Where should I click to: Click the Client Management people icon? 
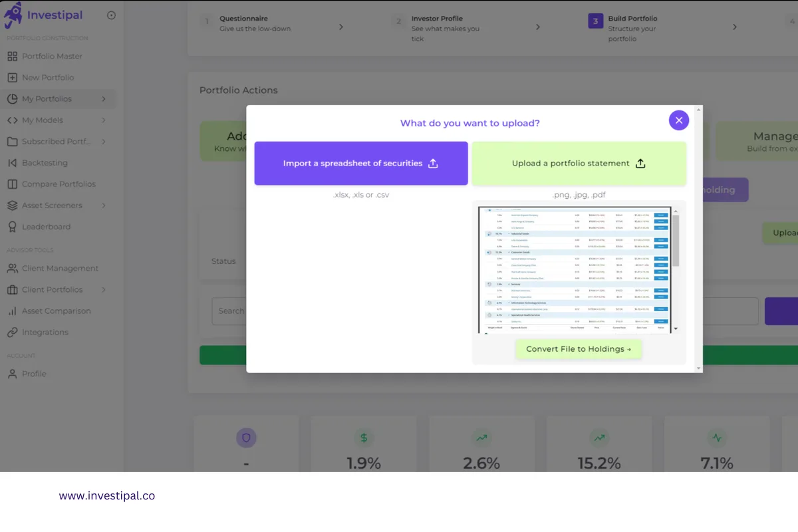coord(12,269)
